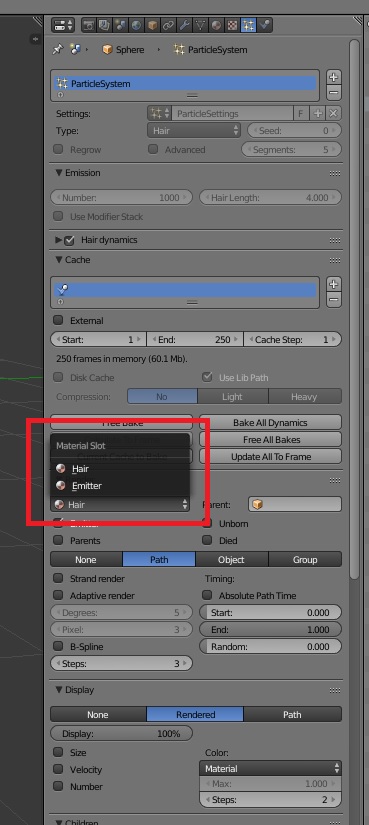This screenshot has height=825, width=369.
Task: Open the editor type selector menu
Action: click(64, 25)
